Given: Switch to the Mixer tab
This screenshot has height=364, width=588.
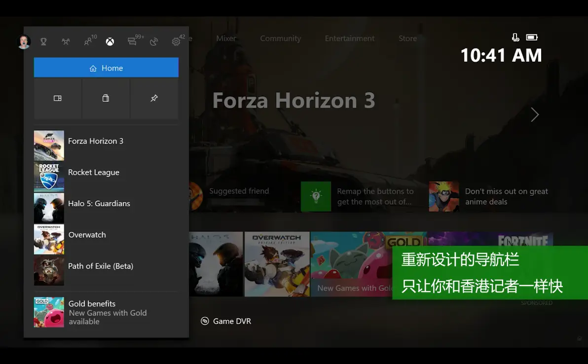Looking at the screenshot, I should coord(226,38).
